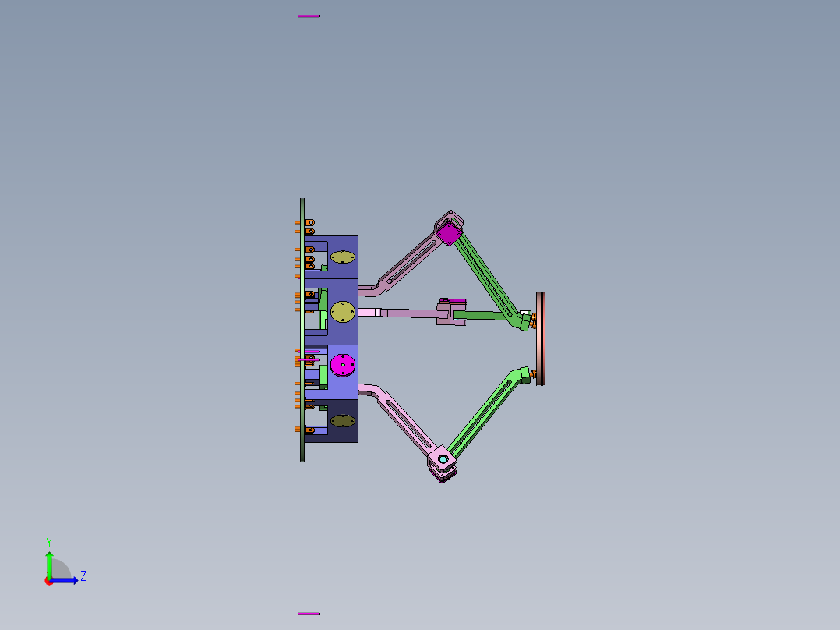The height and width of the screenshot is (630, 840).
Task: Select the magenta marker at bottom of viewport
Action: [309, 614]
